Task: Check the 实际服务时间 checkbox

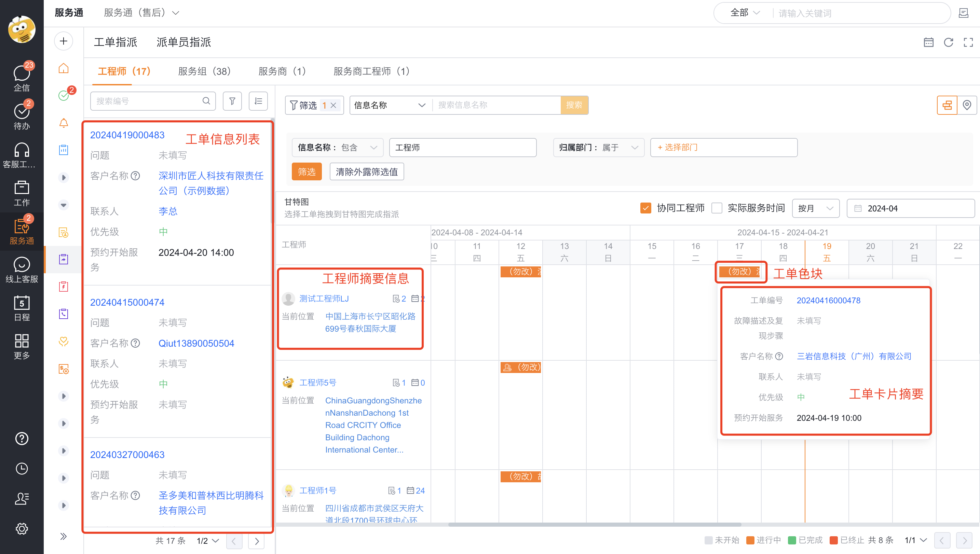Action: point(717,208)
